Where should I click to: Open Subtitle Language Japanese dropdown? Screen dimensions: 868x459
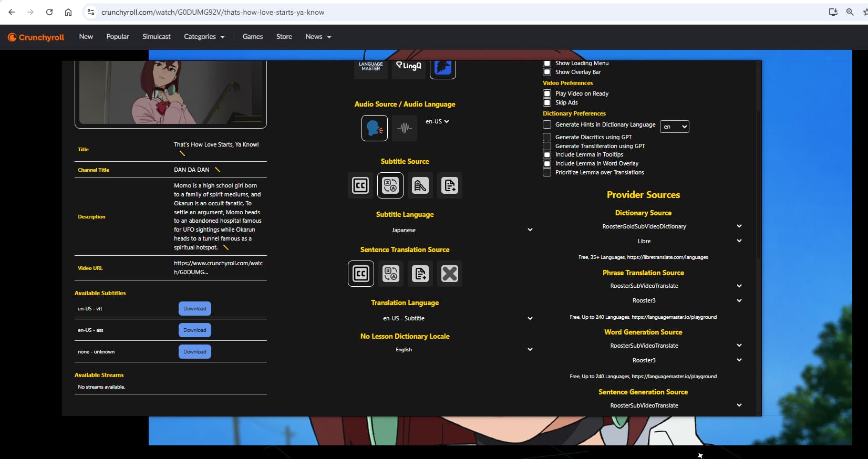(442, 230)
